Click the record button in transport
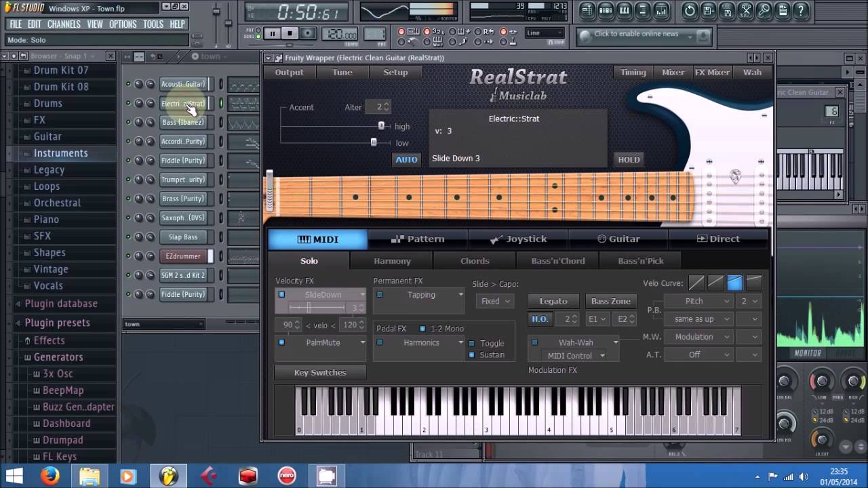 [x=307, y=33]
